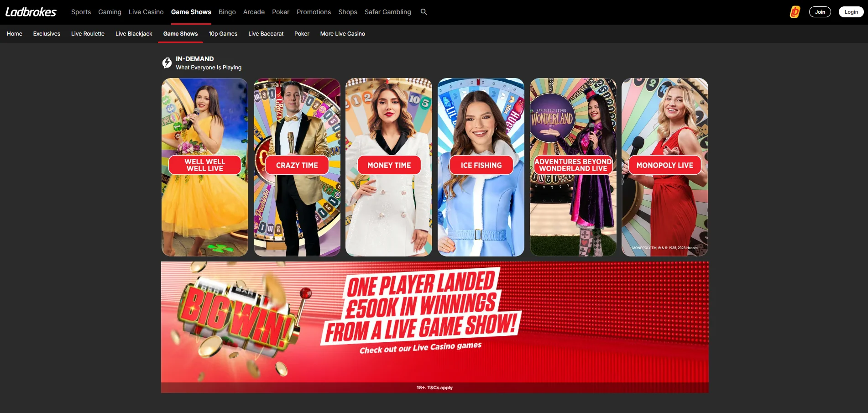The width and height of the screenshot is (868, 413).
Task: Open Live Casino in top navigation
Action: 146,12
